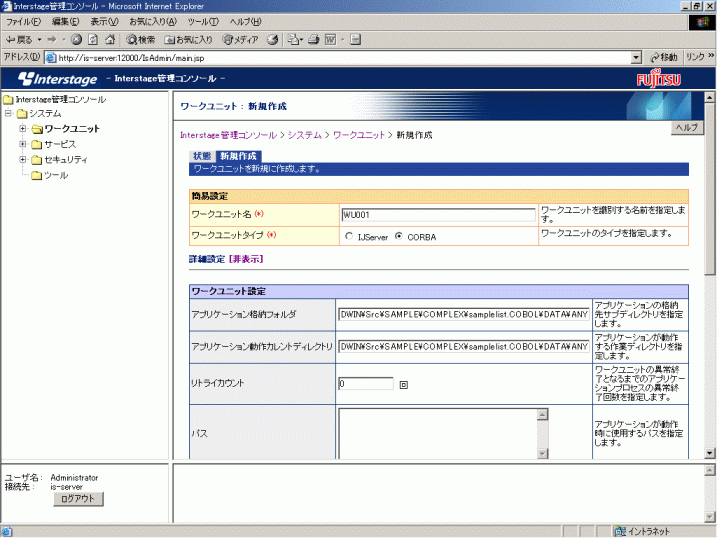This screenshot has width=717, height=538.
Task: Hide detailed settings via [非表示]
Action: point(246,259)
